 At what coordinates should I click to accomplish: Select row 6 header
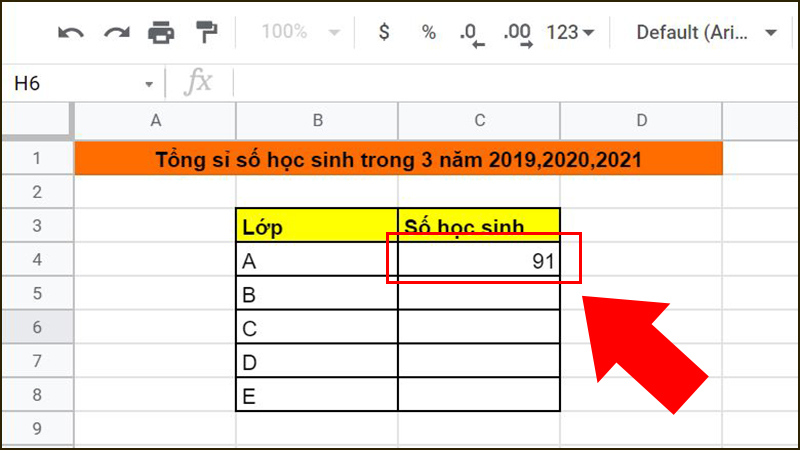pyautogui.click(x=37, y=327)
